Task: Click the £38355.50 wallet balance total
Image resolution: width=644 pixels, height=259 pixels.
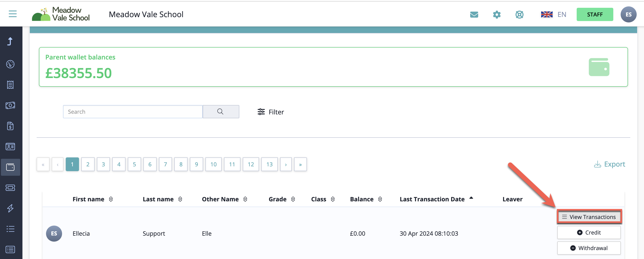Action: tap(79, 73)
